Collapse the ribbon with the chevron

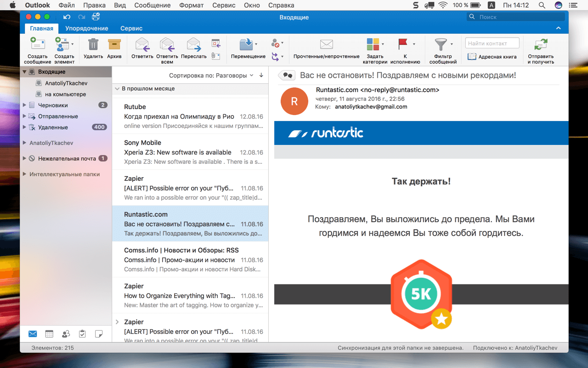[x=559, y=29]
